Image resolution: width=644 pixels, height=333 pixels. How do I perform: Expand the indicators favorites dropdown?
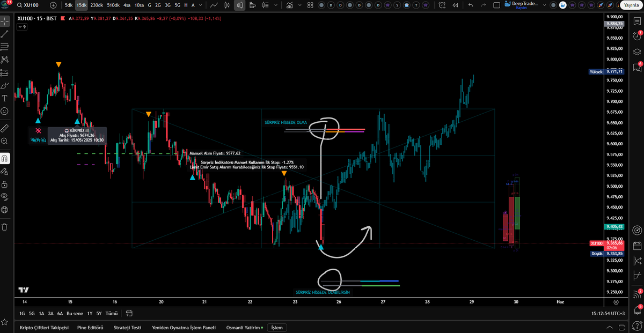[299, 5]
